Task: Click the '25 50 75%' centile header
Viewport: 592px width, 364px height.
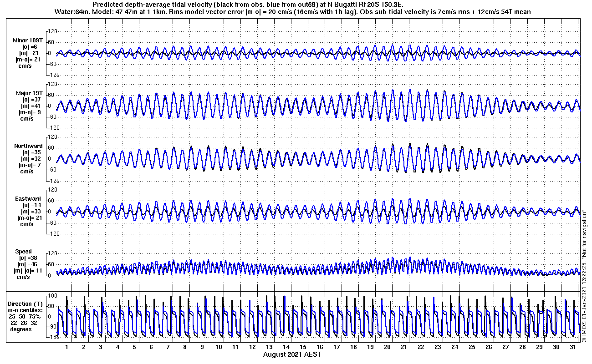Action: click(x=26, y=316)
